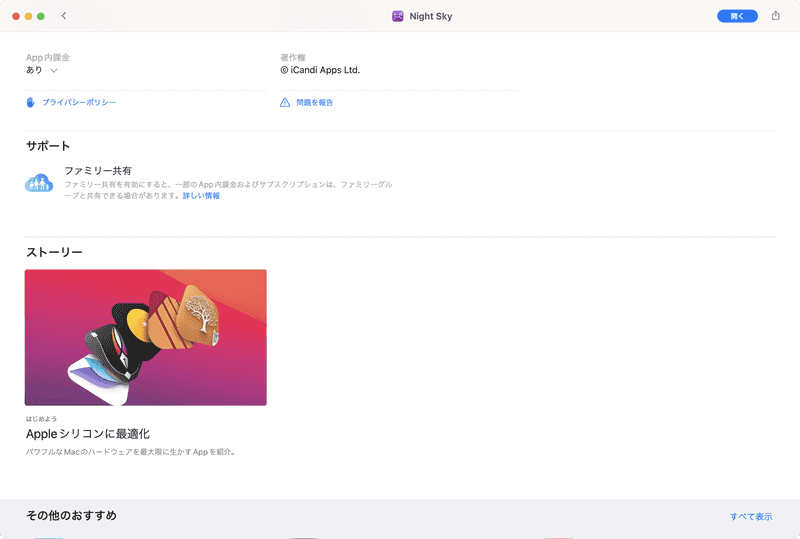Click the サポート section heading
Viewport: 800px width, 539px height.
pos(48,146)
